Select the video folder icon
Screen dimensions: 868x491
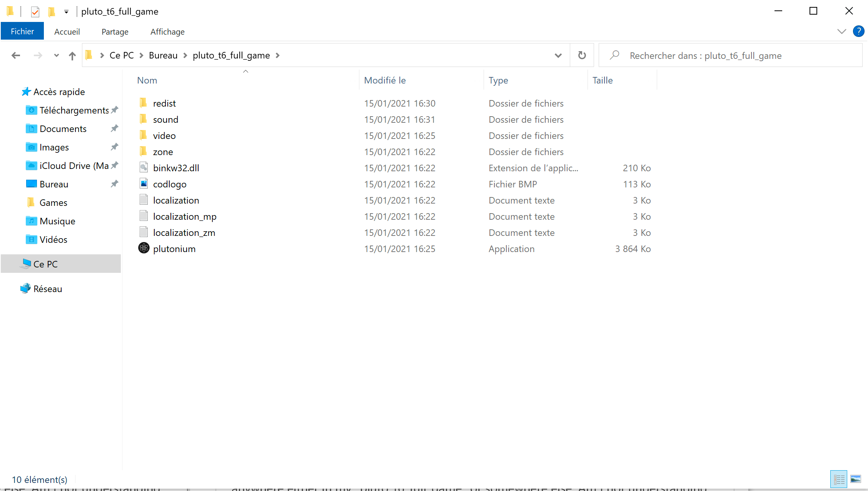[144, 135]
